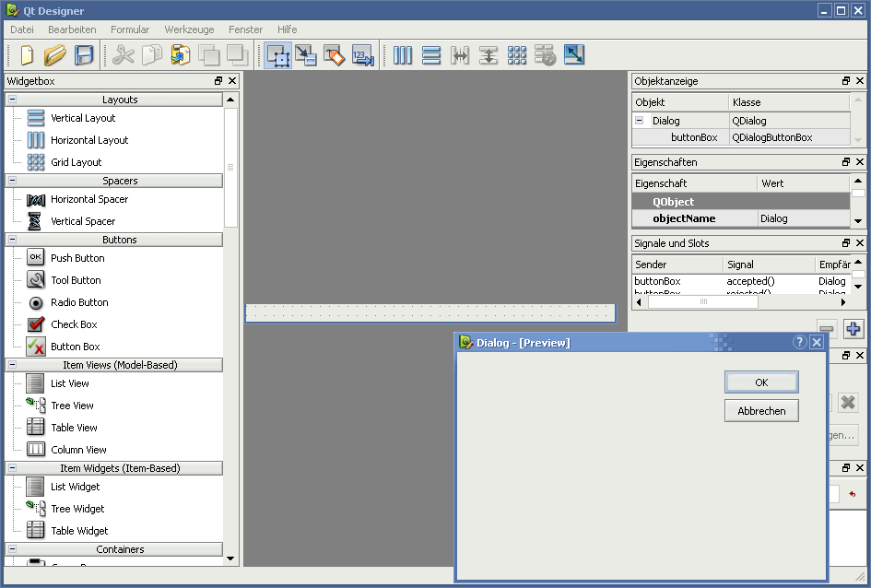Screen dimensions: 871x588
Task: Collapse the Buttons category
Action: click(12, 240)
